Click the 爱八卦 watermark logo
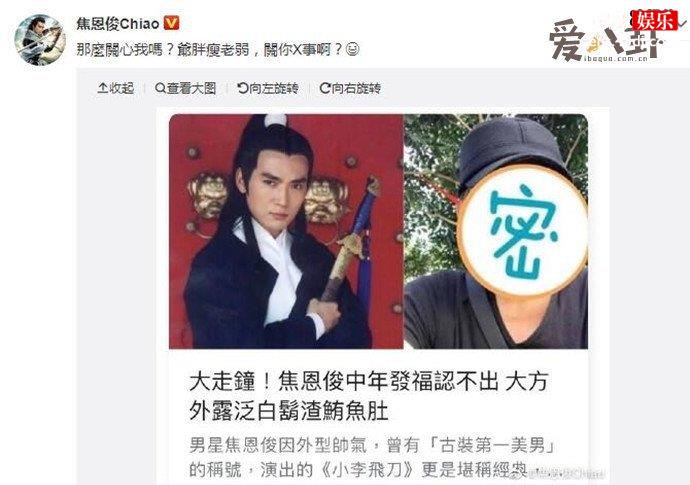690x485 pixels. tap(605, 40)
